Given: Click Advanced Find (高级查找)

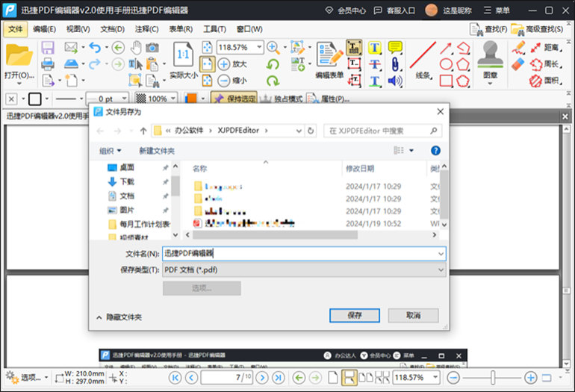Looking at the screenshot, I should pos(537,29).
